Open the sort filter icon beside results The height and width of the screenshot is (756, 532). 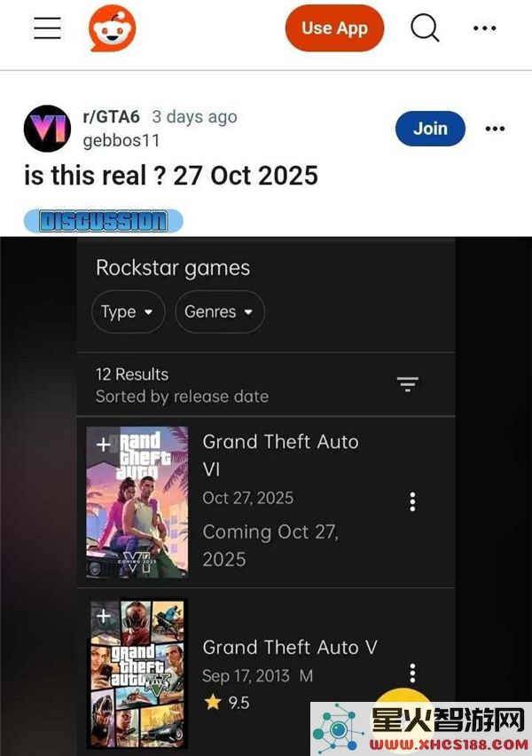pyautogui.click(x=408, y=384)
